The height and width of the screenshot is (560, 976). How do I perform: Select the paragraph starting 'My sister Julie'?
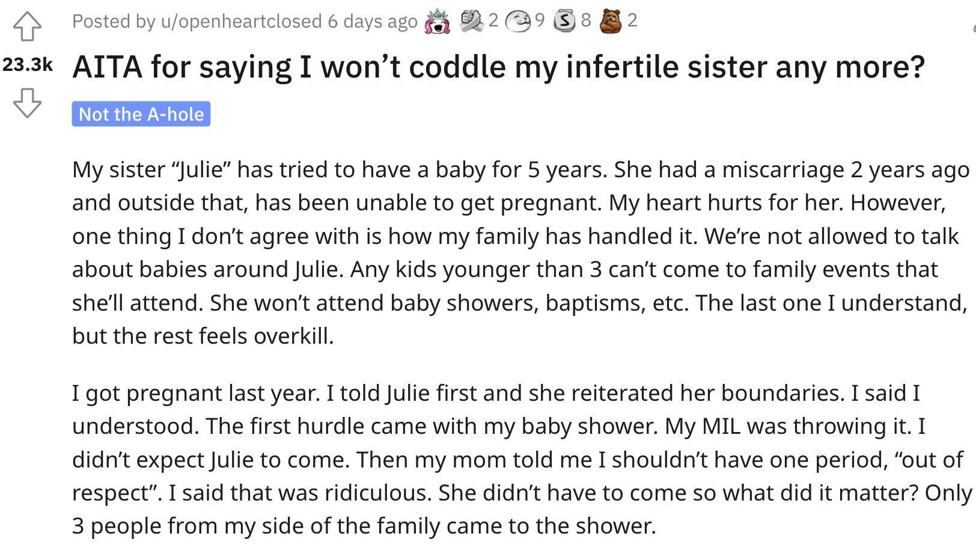click(521, 253)
